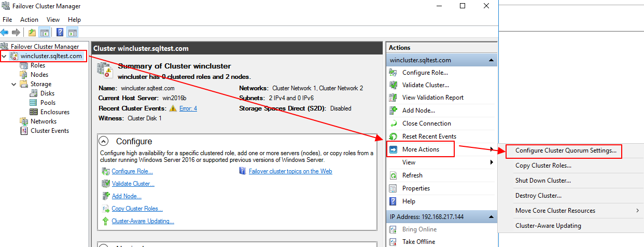Click the Close Connection icon
Image resolution: width=644 pixels, height=247 pixels.
pos(393,124)
